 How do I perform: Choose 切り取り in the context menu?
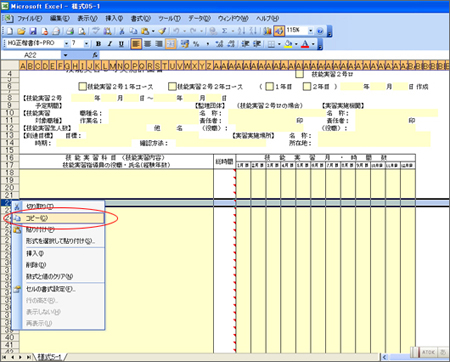coord(58,207)
